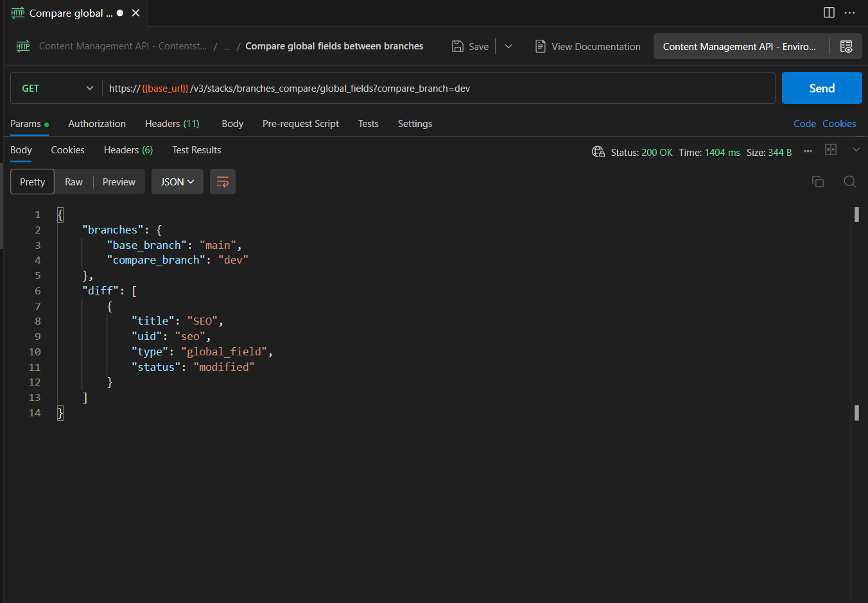Open the request Headers (11) tab
This screenshot has width=868, height=603.
click(172, 124)
